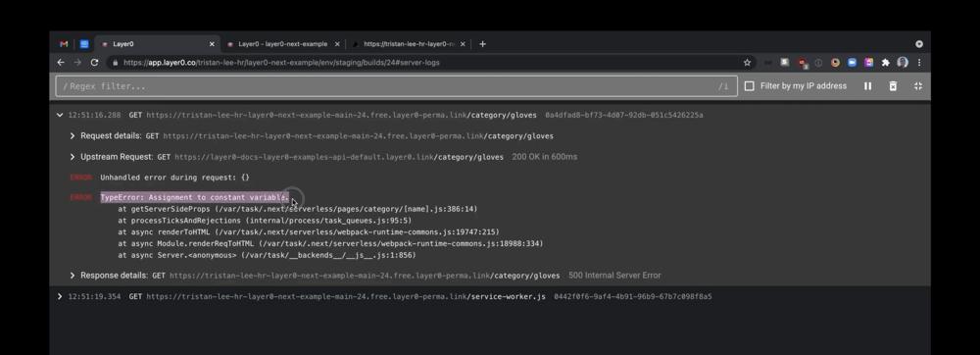
Task: Enable Filter by my IP address
Action: coord(750,86)
